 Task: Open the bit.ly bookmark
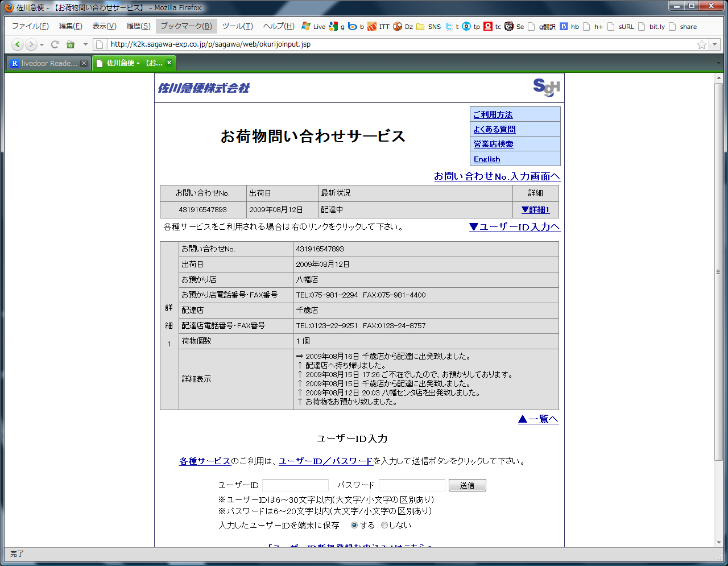coord(652,26)
